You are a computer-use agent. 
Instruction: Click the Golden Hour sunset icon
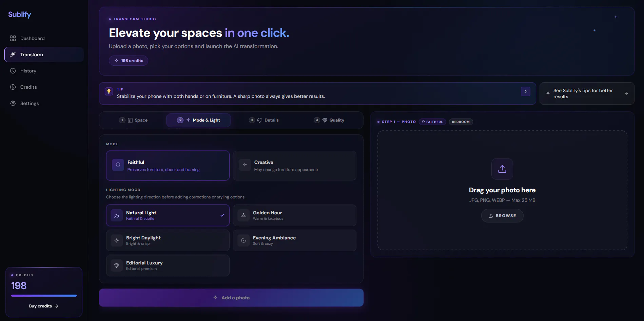click(x=243, y=215)
